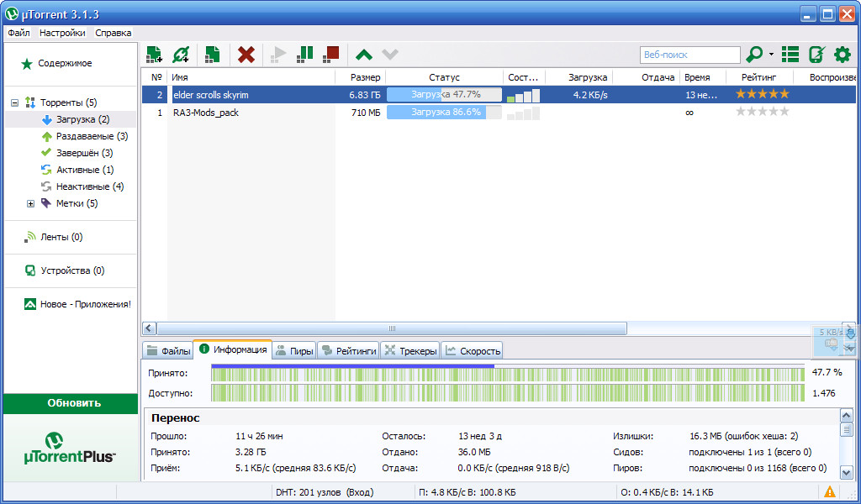Move torrent down in queue
Image resolution: width=861 pixels, height=504 pixels.
[390, 55]
